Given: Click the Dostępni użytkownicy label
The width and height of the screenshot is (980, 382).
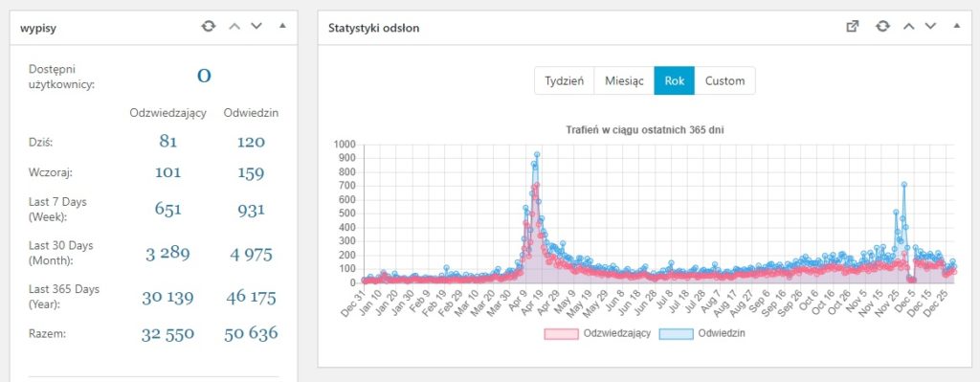Looking at the screenshot, I should 62,77.
